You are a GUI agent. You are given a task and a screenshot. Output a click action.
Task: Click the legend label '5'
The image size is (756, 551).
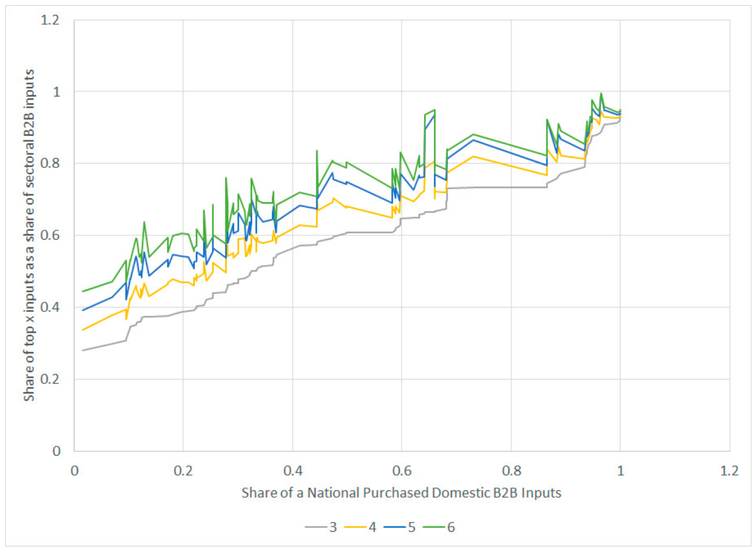tap(412, 527)
